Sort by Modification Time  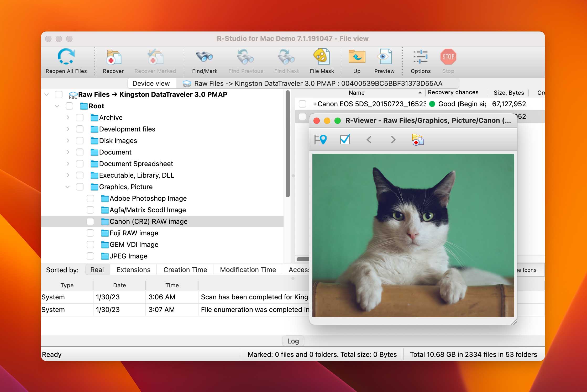click(x=248, y=270)
